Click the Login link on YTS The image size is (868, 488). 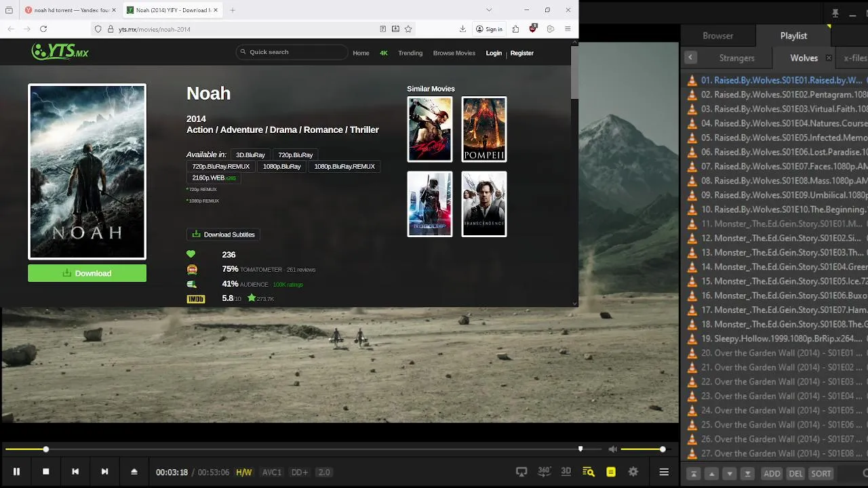(x=494, y=53)
